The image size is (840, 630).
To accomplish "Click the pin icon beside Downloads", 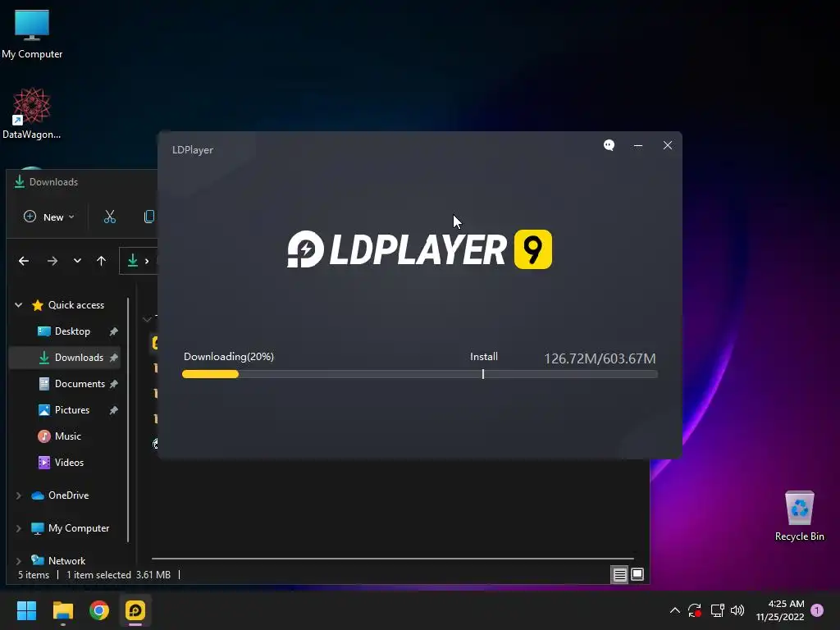I will [113, 358].
